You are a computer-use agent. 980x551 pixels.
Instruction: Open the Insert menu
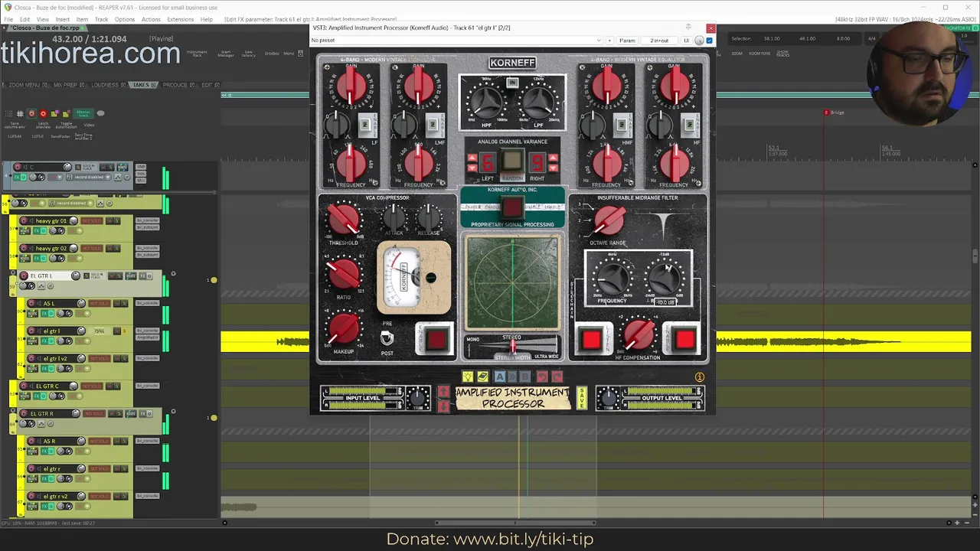click(62, 19)
